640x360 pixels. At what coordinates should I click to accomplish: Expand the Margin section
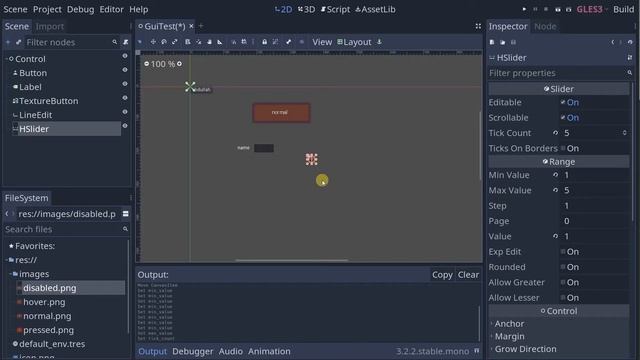pos(509,336)
